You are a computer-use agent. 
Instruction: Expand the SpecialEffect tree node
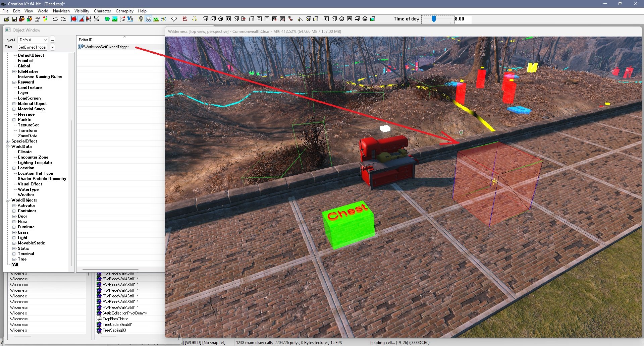click(8, 141)
